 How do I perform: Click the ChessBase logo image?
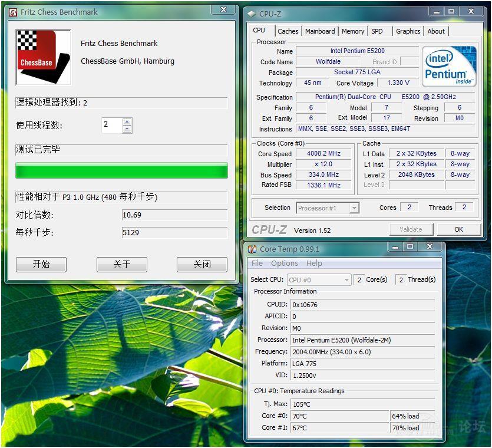[43, 57]
